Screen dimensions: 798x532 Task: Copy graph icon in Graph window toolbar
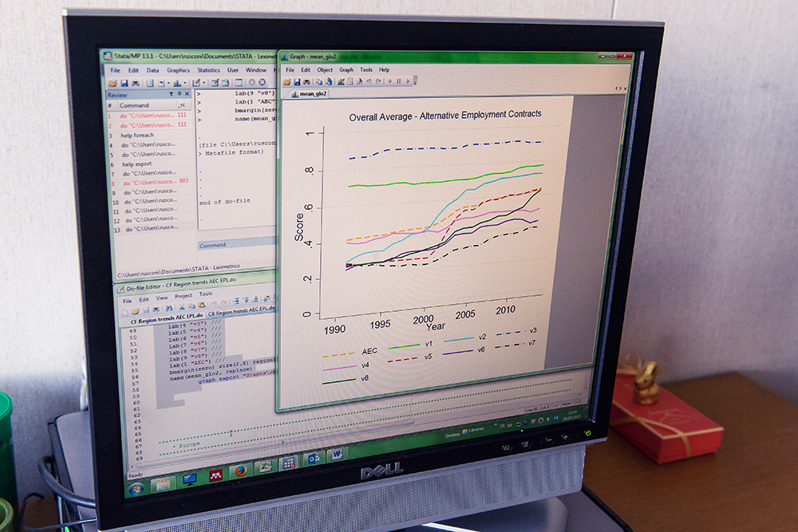tap(319, 82)
